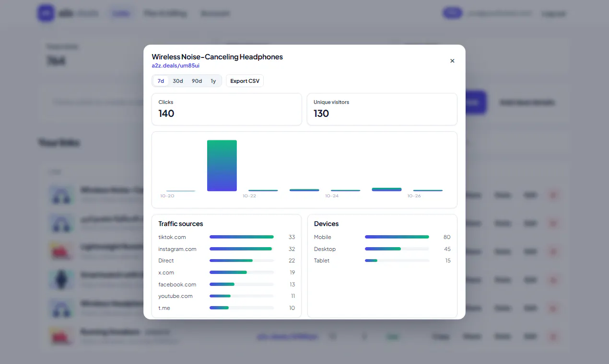Click the Direct traffic source bar
Image resolution: width=609 pixels, height=364 pixels.
[242, 261]
